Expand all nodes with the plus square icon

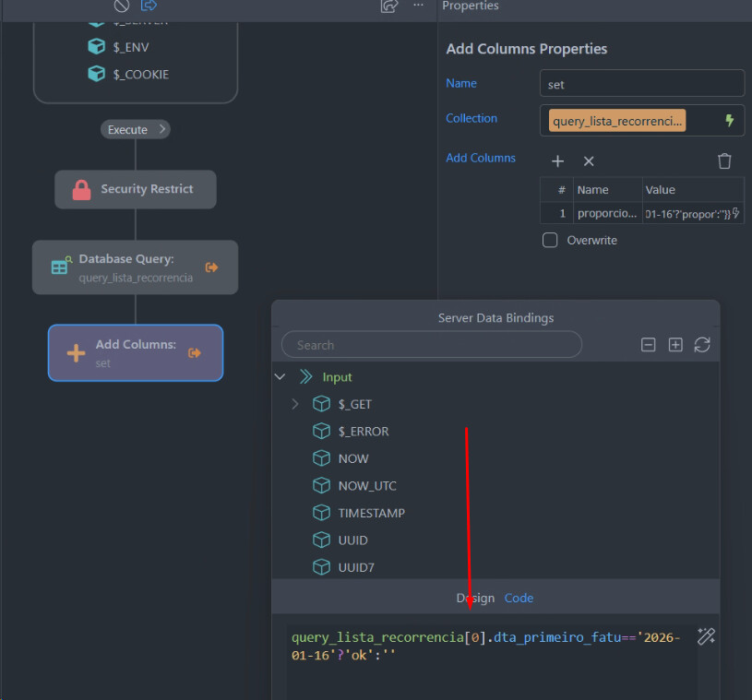[x=675, y=345]
